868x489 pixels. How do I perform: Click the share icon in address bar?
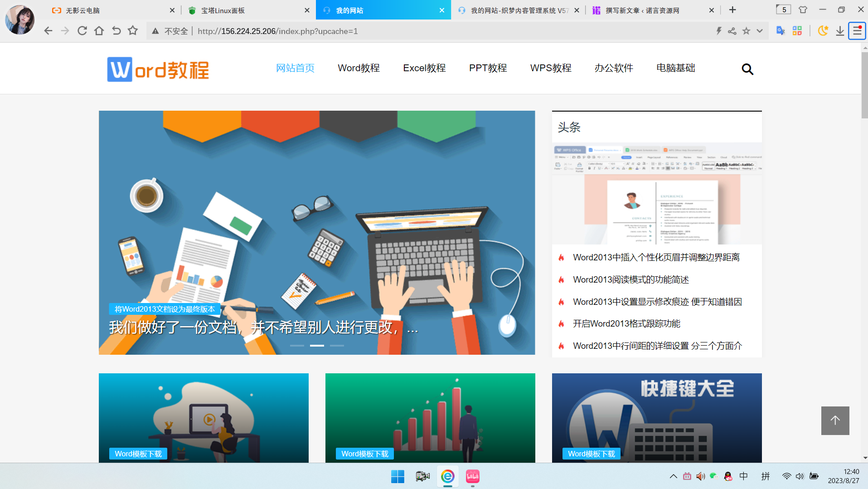[732, 31]
